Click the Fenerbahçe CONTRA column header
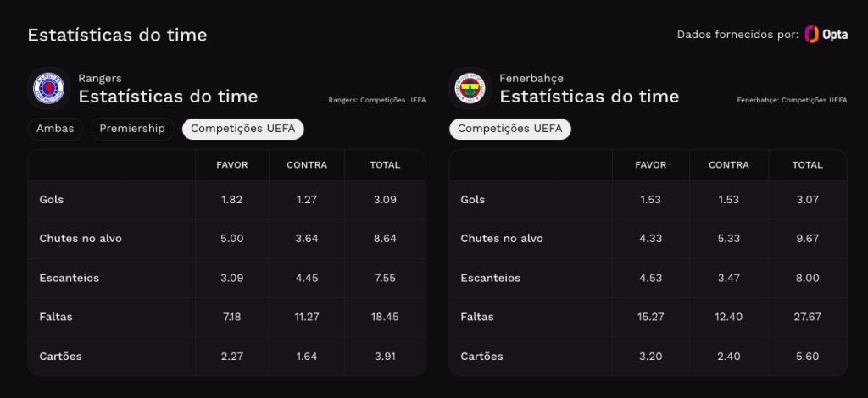This screenshot has width=868, height=398. point(728,165)
